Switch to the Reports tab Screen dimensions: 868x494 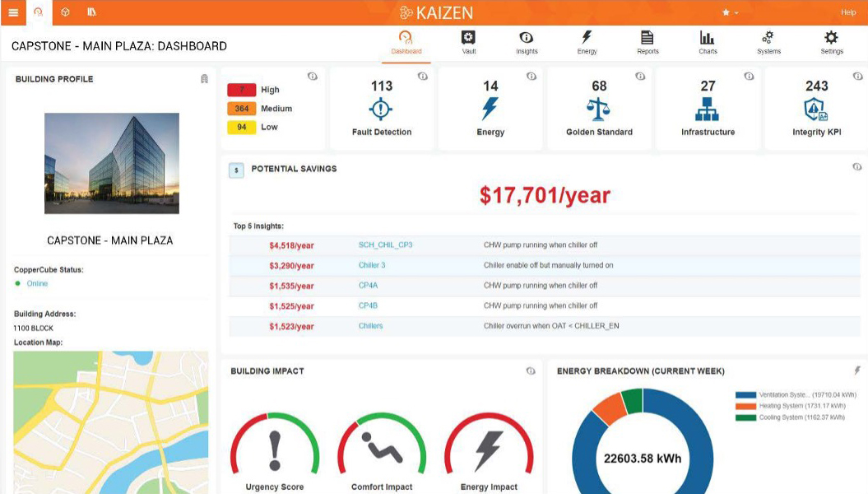click(x=648, y=43)
